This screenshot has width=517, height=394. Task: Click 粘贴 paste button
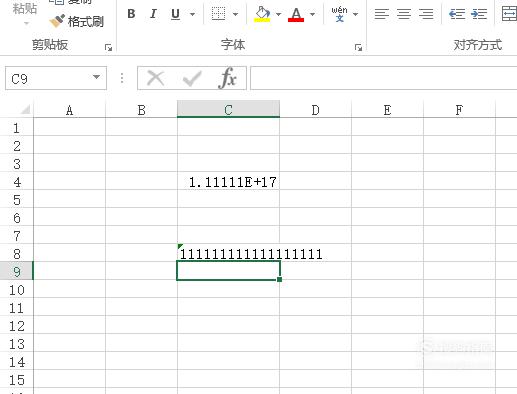[x=25, y=9]
